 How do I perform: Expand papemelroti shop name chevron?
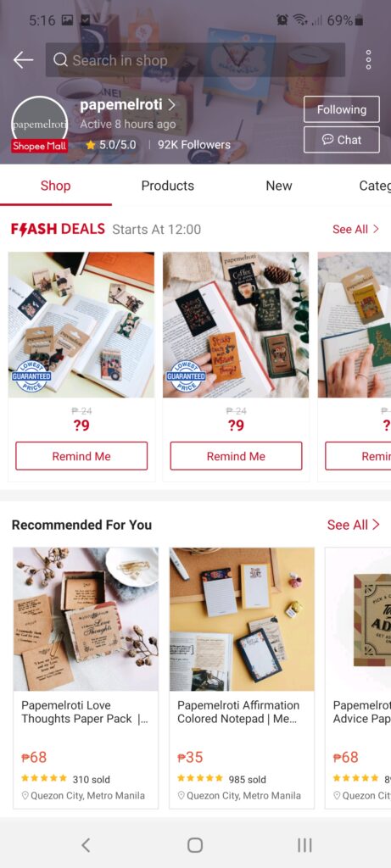click(x=172, y=104)
